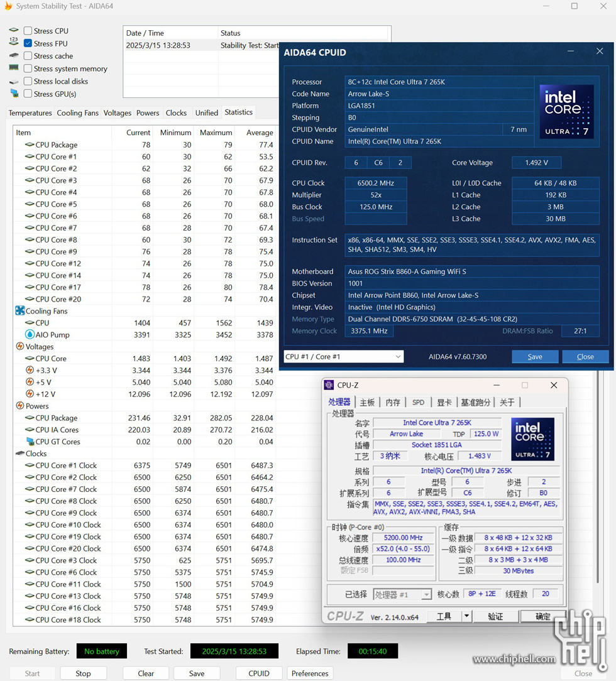Click the Stress CPU chip icon
The width and height of the screenshot is (616, 681).
[x=14, y=30]
